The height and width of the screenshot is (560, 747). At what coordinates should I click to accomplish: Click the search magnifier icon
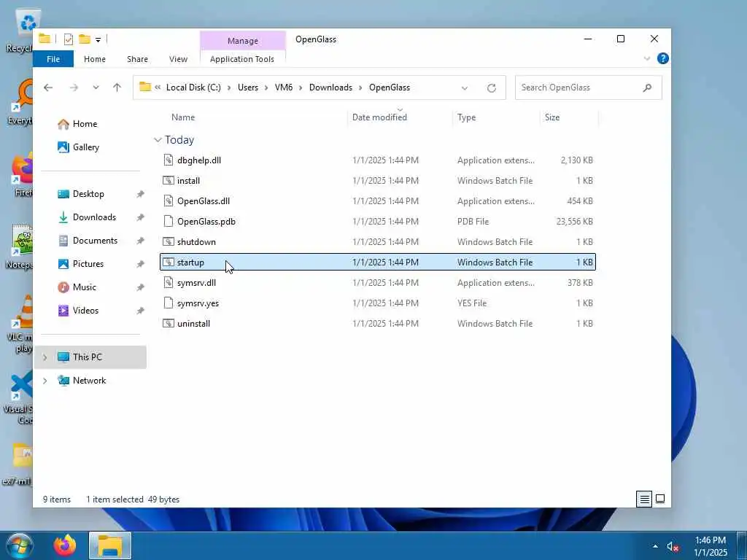tap(647, 87)
